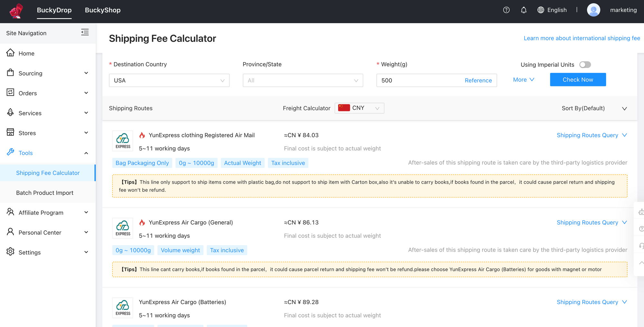
Task: Expand the Sourcing menu chevron
Action: [86, 73]
